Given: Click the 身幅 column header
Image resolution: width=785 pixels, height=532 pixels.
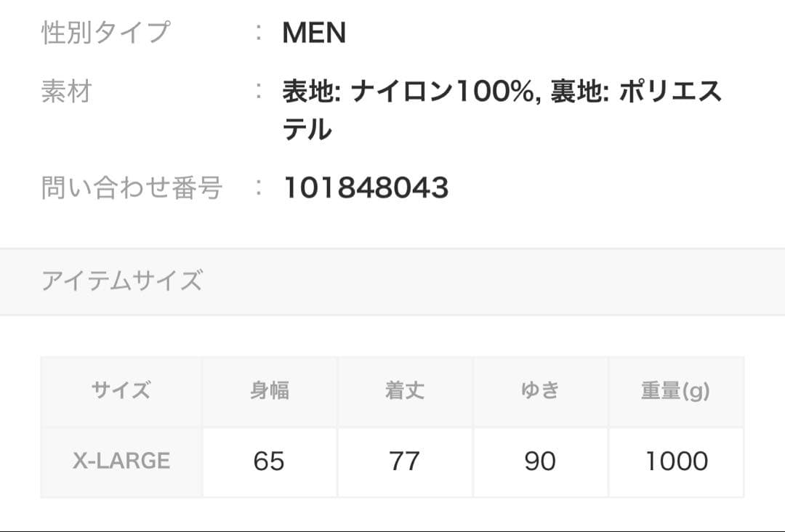Looking at the screenshot, I should point(270,391).
